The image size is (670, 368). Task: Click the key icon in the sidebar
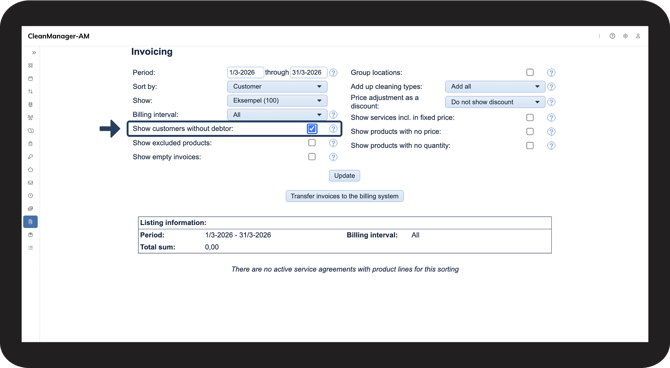pos(30,156)
